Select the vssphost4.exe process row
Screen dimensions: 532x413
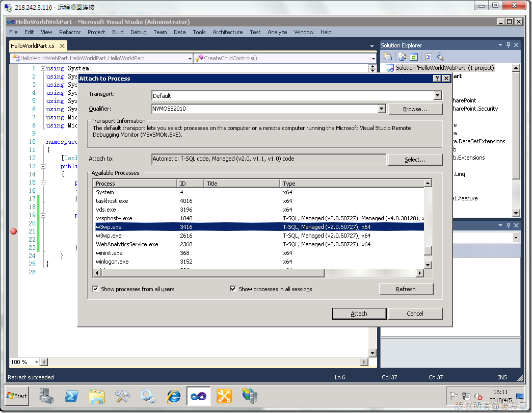[258, 218]
